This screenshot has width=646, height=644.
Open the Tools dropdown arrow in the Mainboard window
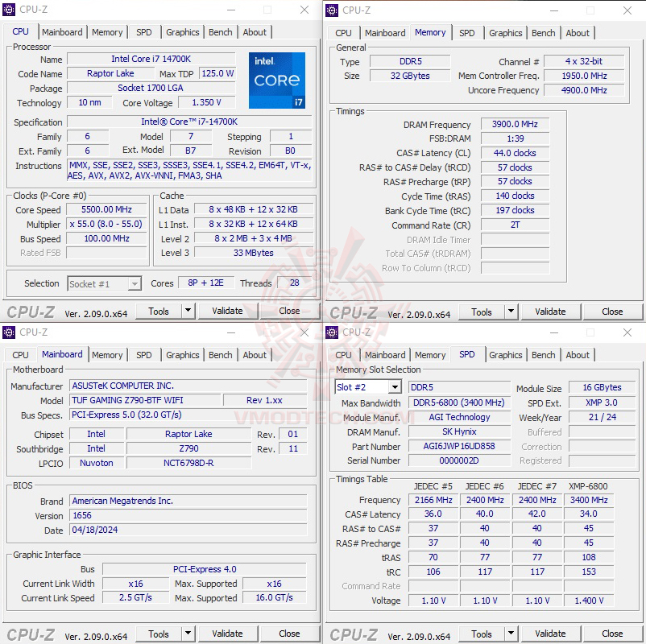pyautogui.click(x=188, y=634)
